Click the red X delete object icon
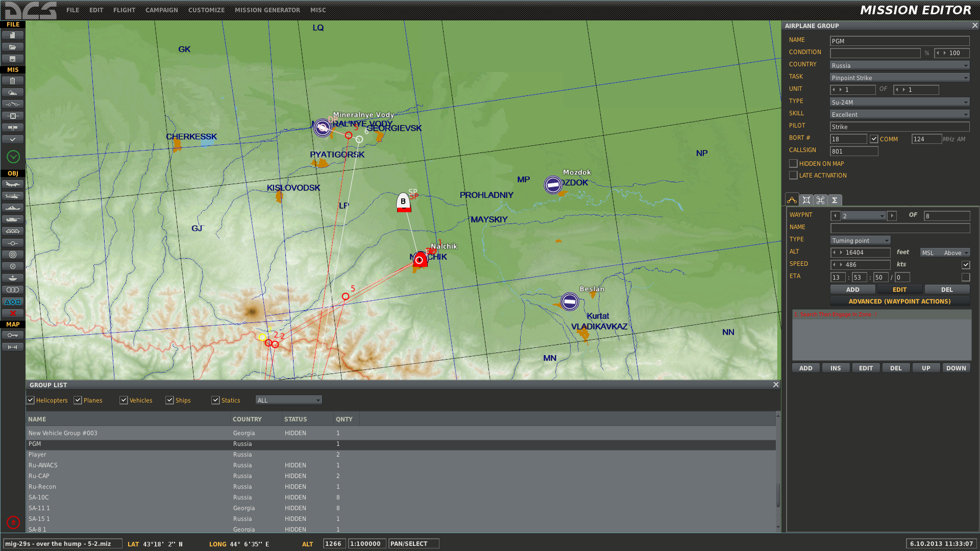980x551 pixels. (x=13, y=313)
